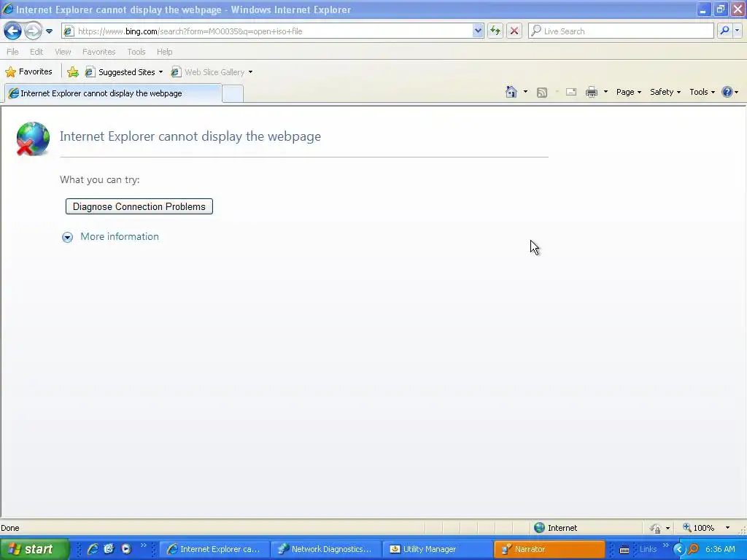This screenshot has width=747, height=560.
Task: Open the recent pages dropdown next to Forward
Action: 49,31
